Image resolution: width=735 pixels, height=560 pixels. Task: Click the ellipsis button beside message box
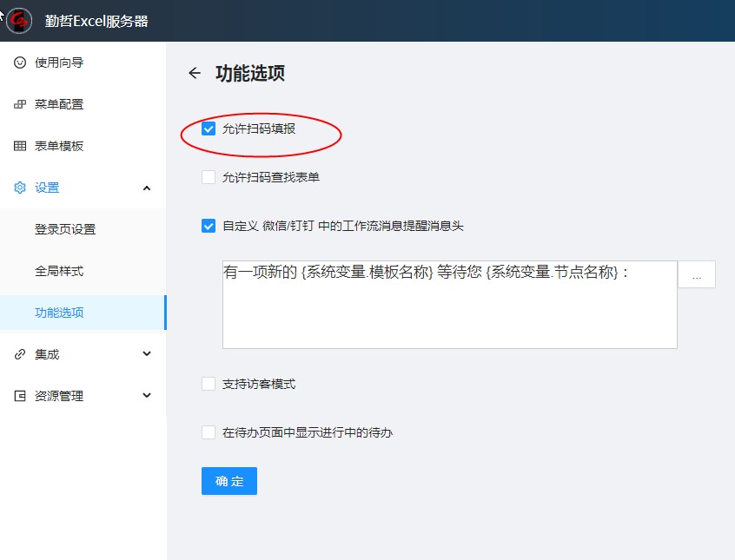tap(696, 274)
